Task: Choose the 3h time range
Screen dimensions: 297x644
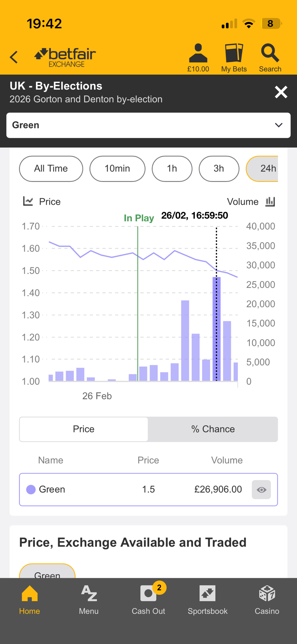Action: pos(219,169)
